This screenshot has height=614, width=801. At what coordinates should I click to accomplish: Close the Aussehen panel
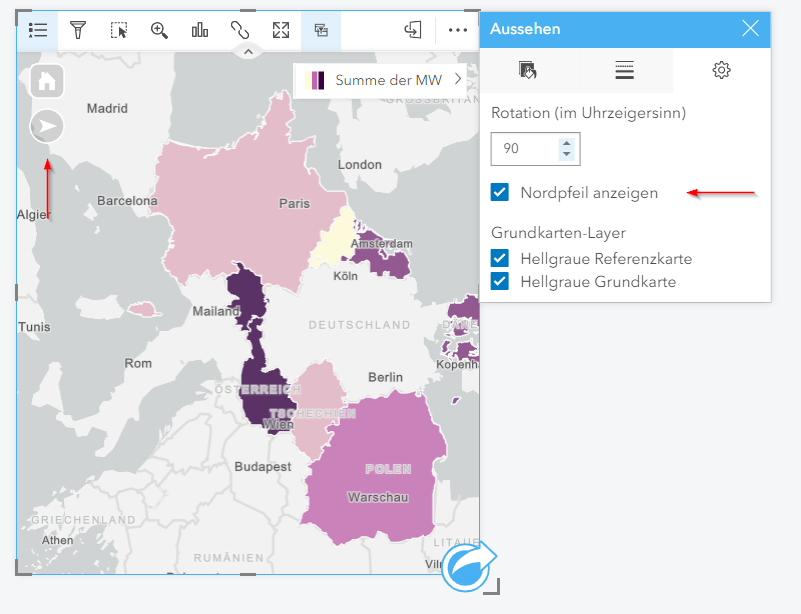coord(750,29)
